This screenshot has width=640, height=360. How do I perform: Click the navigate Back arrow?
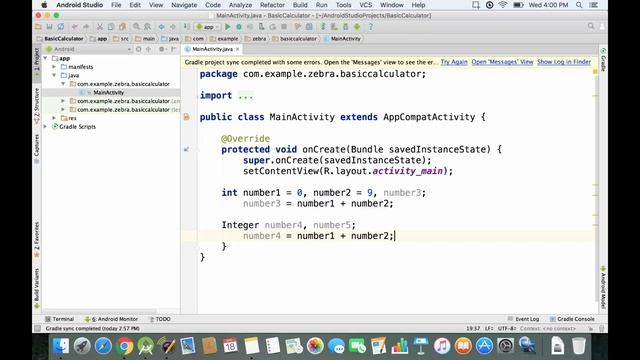point(162,27)
